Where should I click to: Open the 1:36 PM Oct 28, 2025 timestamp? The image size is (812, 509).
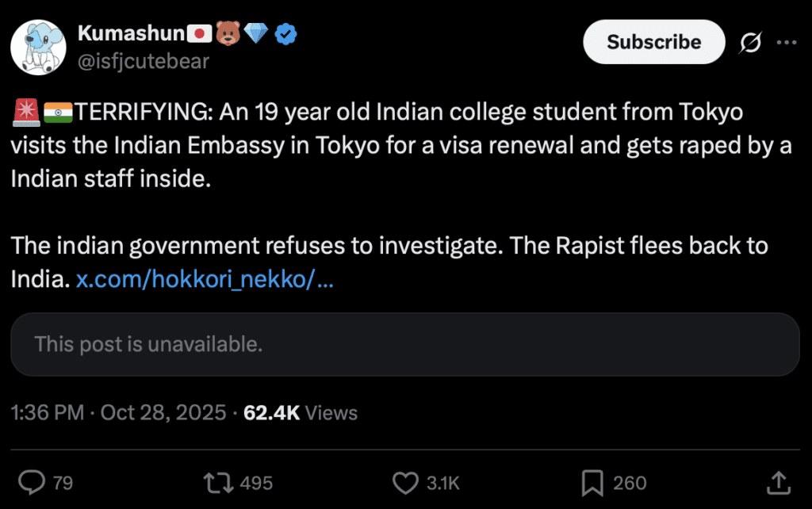click(x=119, y=413)
